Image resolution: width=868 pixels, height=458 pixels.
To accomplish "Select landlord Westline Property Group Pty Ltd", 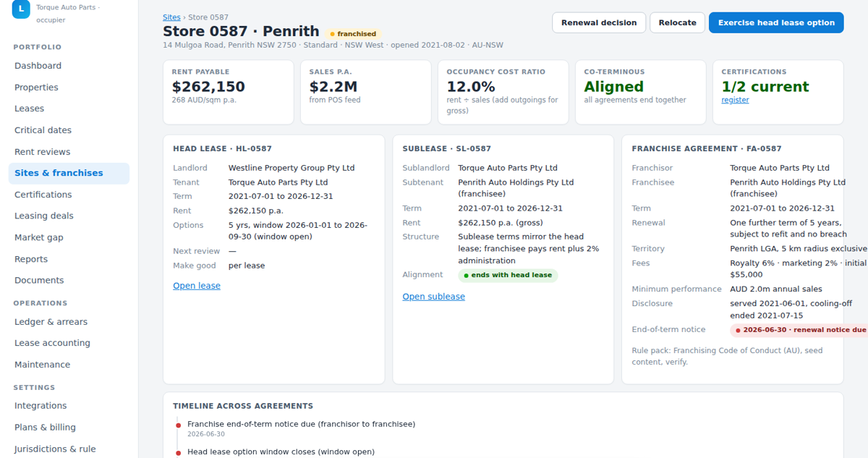I will pyautogui.click(x=292, y=168).
